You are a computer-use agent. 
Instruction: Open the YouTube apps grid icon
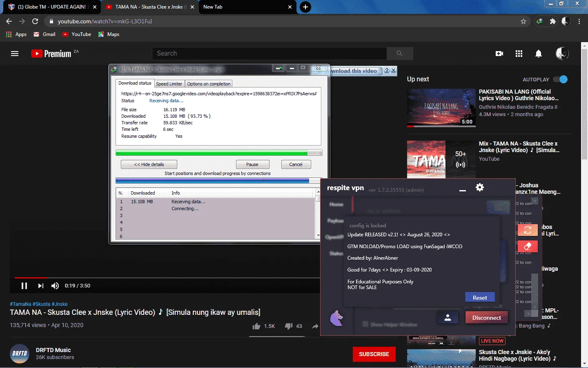519,54
